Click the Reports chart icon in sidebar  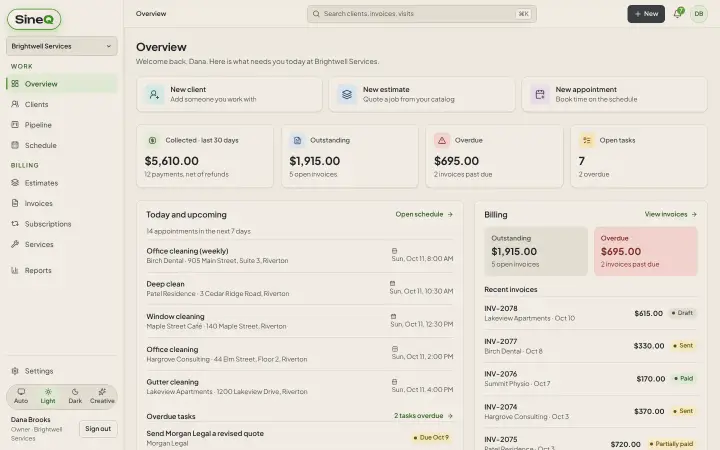15,270
